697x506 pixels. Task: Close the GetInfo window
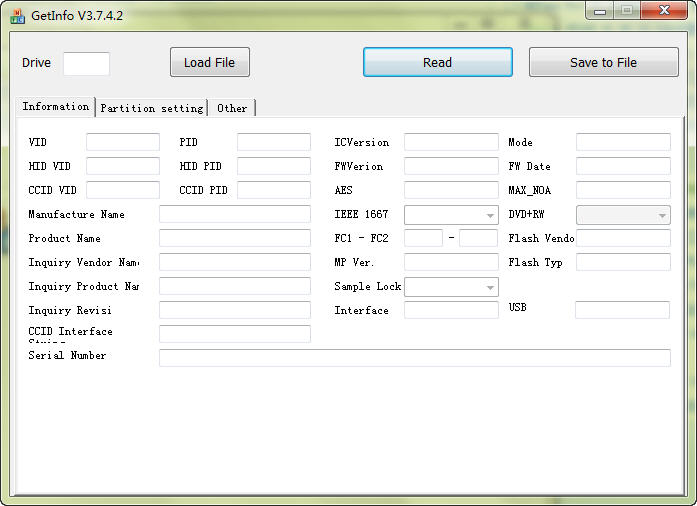(663, 10)
